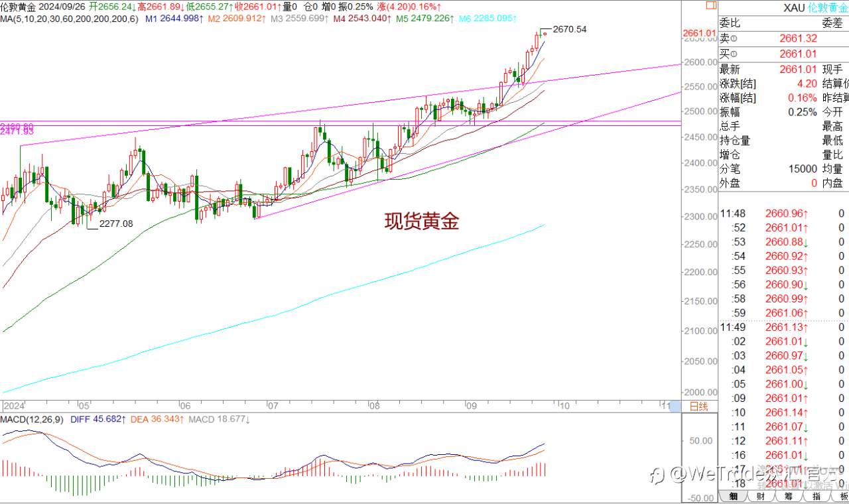Select the :04 tick row 2661.05
This screenshot has height=504, width=849.
783,370
